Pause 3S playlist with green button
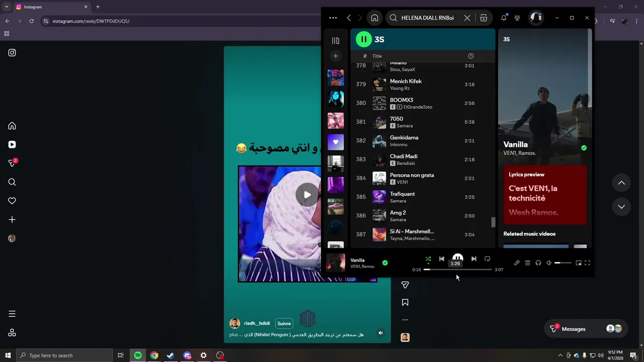This screenshot has height=362, width=644. coord(364,39)
